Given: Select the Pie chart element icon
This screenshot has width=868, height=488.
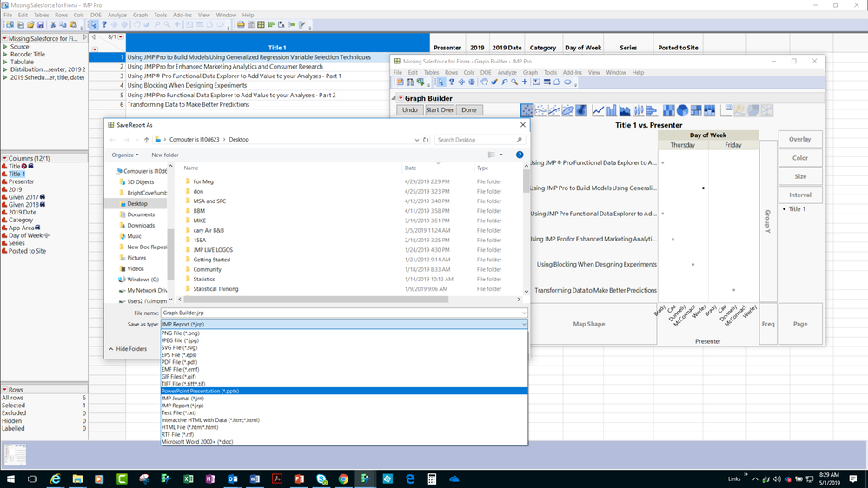Looking at the screenshot, I should pos(682,110).
